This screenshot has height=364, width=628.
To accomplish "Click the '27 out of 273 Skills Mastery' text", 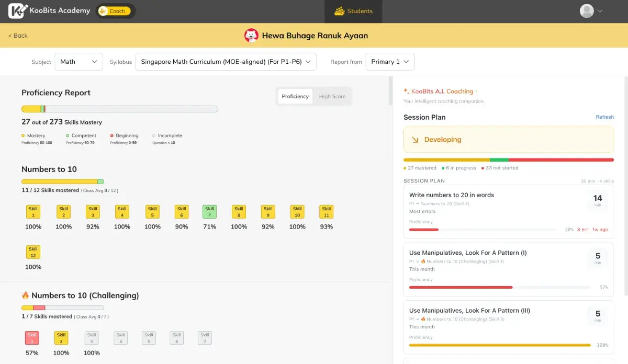I will pyautogui.click(x=62, y=122).
